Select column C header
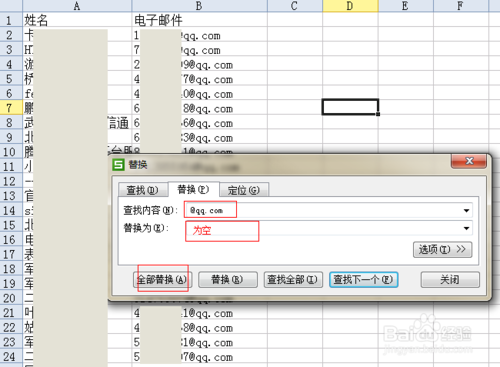 pos(294,6)
